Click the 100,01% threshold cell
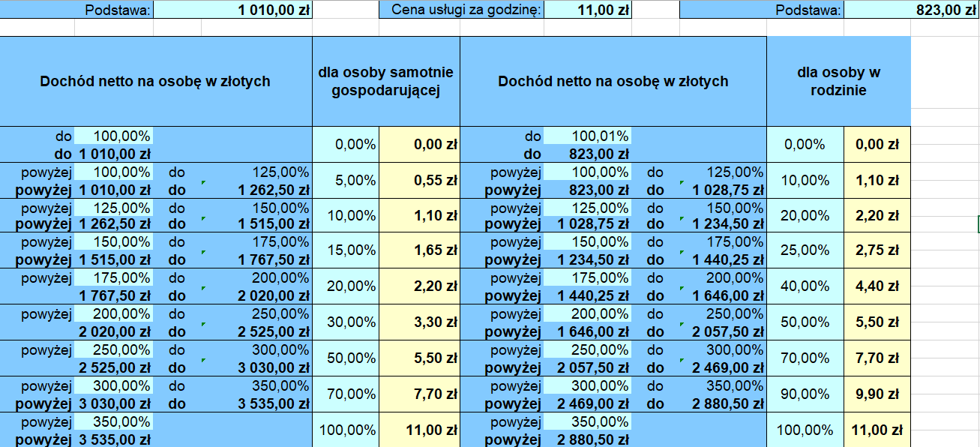 coord(587,136)
